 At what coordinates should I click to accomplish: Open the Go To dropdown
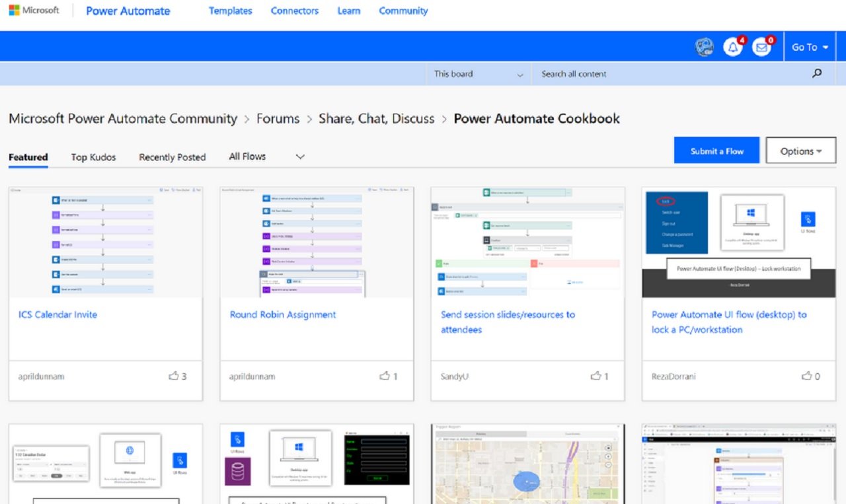[809, 47]
